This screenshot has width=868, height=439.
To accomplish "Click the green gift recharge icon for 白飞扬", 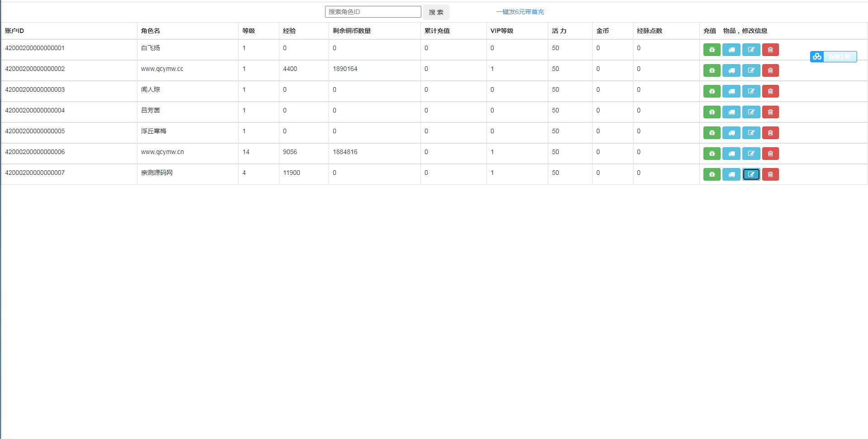I will click(712, 50).
